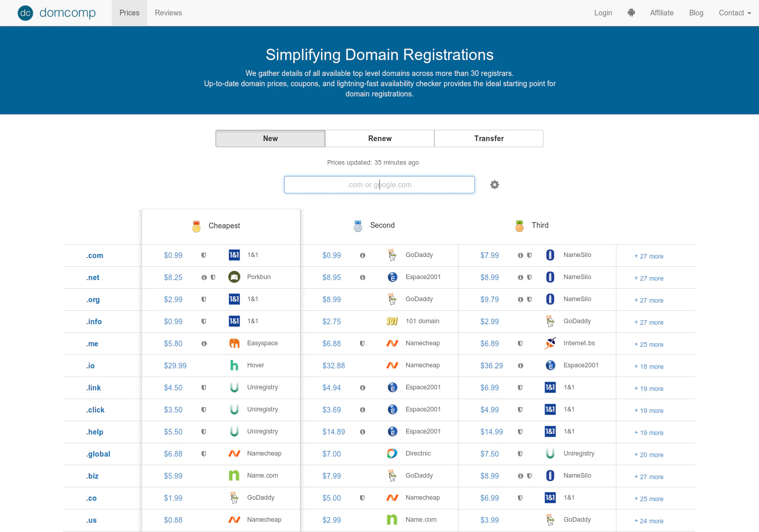Click Espace2001 logo in .net second column

392,277
